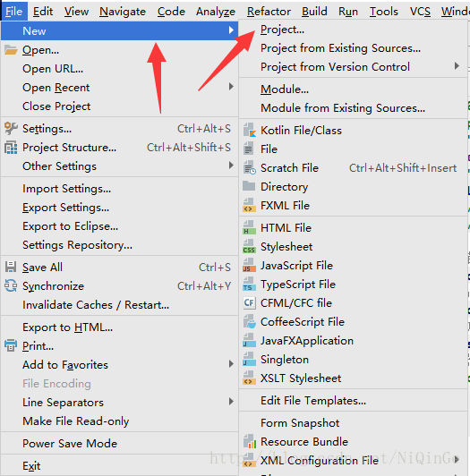470x476 pixels.
Task: Choose Module from Existing Sources...
Action: tap(343, 108)
